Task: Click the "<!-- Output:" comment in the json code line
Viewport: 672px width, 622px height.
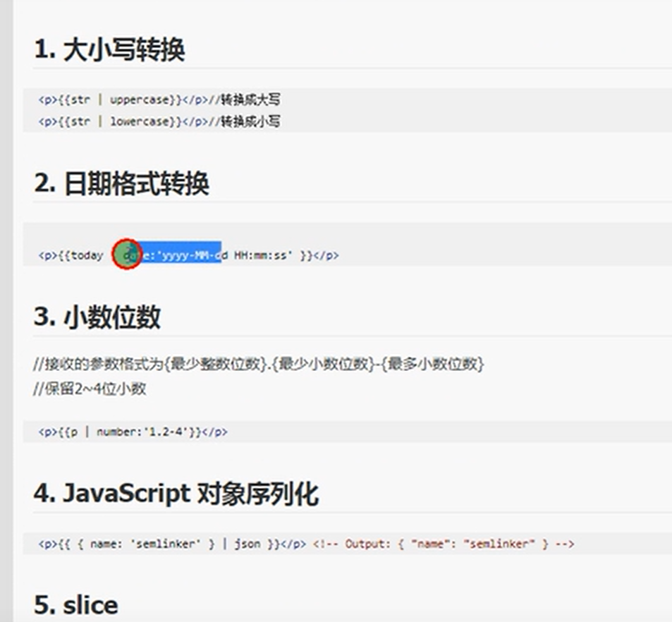Action: [x=443, y=544]
